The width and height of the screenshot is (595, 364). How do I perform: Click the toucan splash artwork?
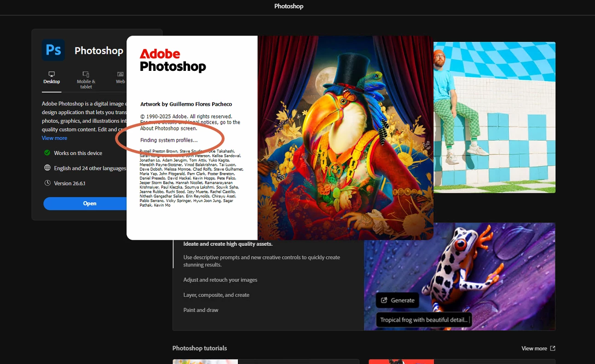click(x=345, y=138)
